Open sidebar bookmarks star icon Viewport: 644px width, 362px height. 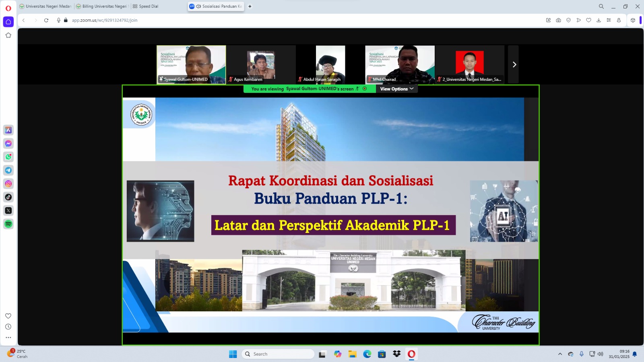8,35
